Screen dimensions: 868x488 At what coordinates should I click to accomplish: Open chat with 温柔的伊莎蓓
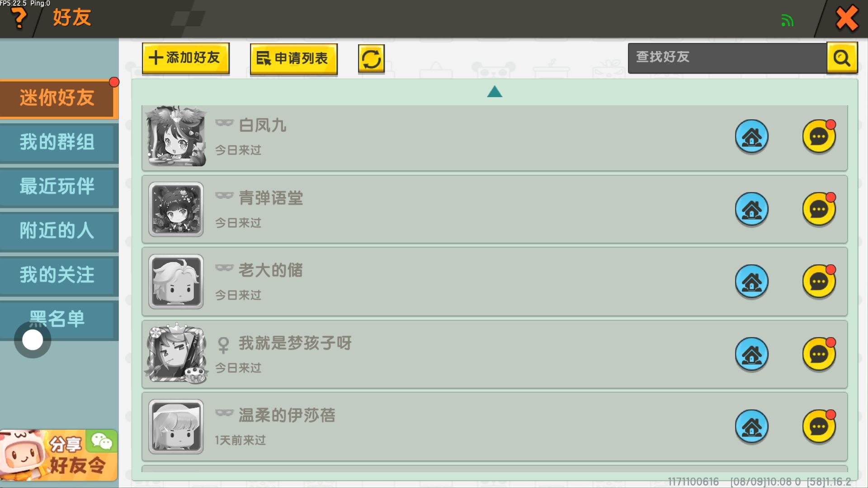[x=819, y=427]
